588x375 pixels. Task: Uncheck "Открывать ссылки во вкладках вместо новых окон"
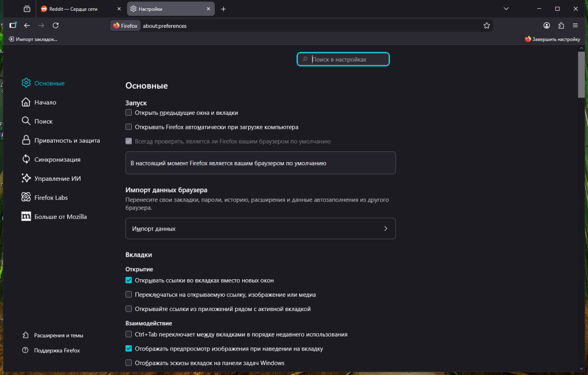(129, 280)
